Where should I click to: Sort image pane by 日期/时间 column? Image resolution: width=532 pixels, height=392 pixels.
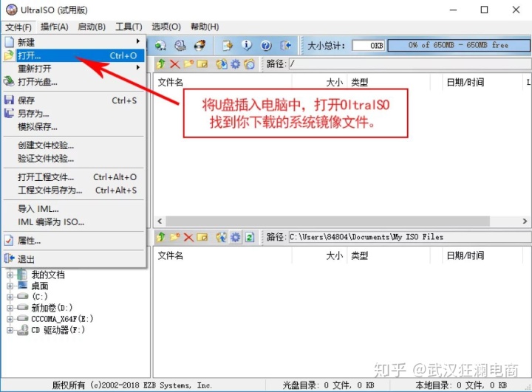tap(482, 82)
